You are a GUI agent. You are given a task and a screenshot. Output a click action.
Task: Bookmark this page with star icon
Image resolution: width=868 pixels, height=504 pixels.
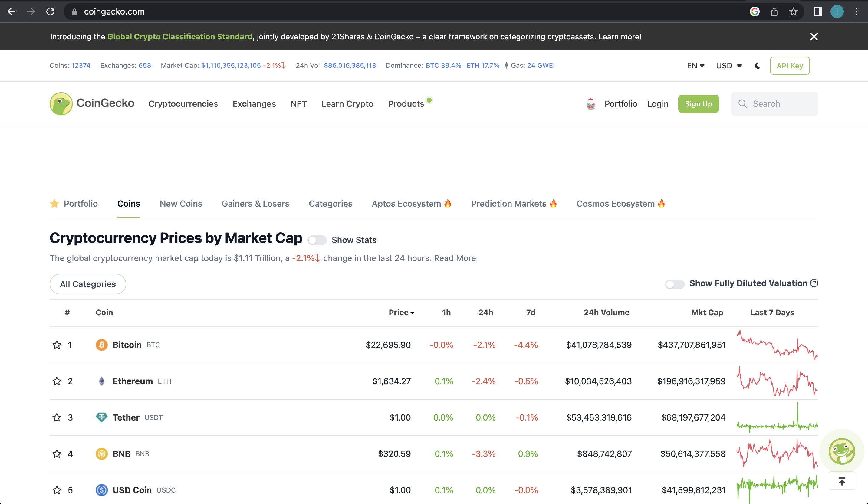pos(793,12)
